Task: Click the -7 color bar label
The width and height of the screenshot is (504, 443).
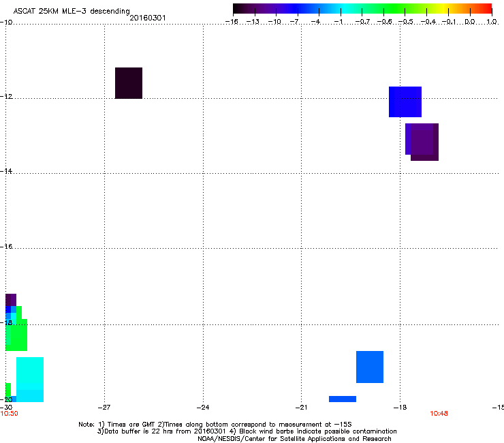Action: (294, 22)
